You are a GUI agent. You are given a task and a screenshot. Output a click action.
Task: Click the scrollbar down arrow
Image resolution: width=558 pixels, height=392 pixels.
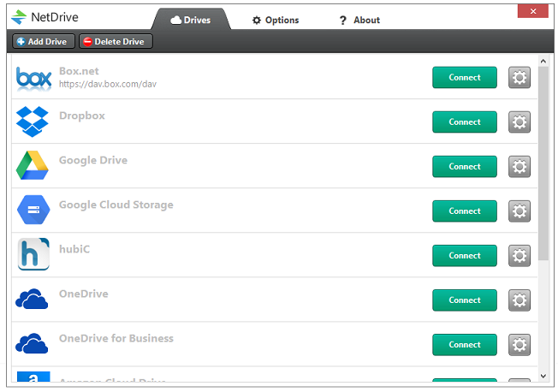click(x=543, y=376)
